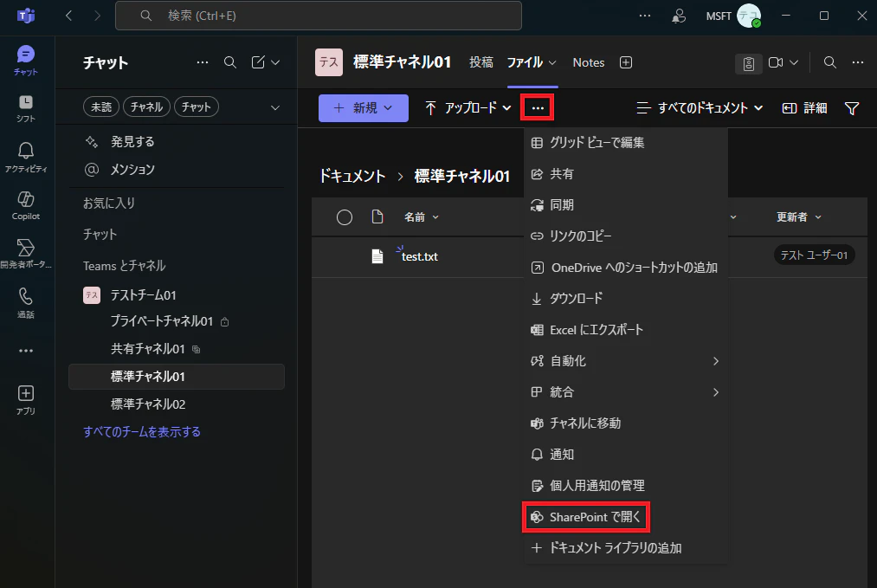Open settings and more ellipsis in the title bar
This screenshot has height=588, width=877.
[645, 16]
